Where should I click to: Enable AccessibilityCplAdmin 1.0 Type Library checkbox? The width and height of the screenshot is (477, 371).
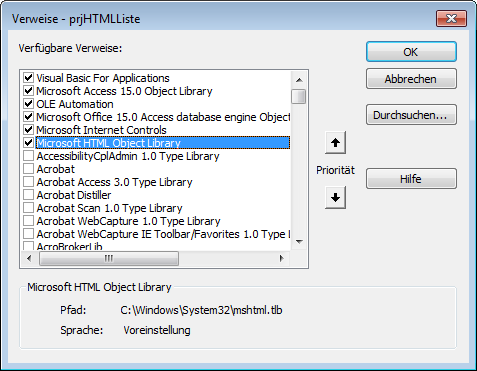click(x=28, y=156)
